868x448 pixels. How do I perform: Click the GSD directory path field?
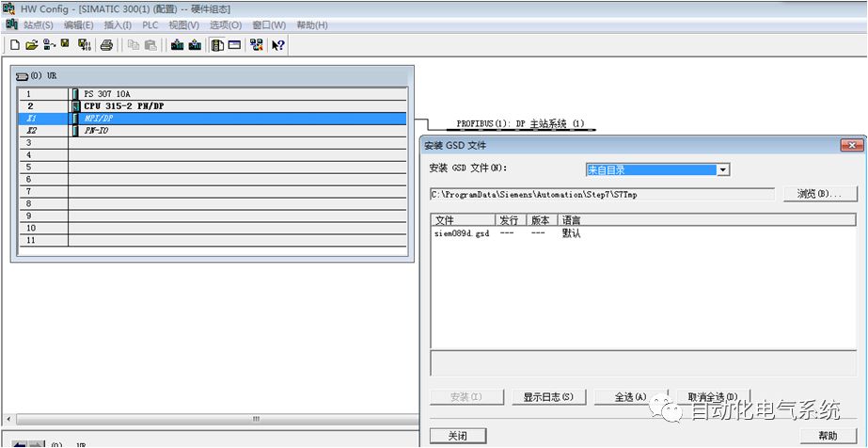pyautogui.click(x=602, y=195)
